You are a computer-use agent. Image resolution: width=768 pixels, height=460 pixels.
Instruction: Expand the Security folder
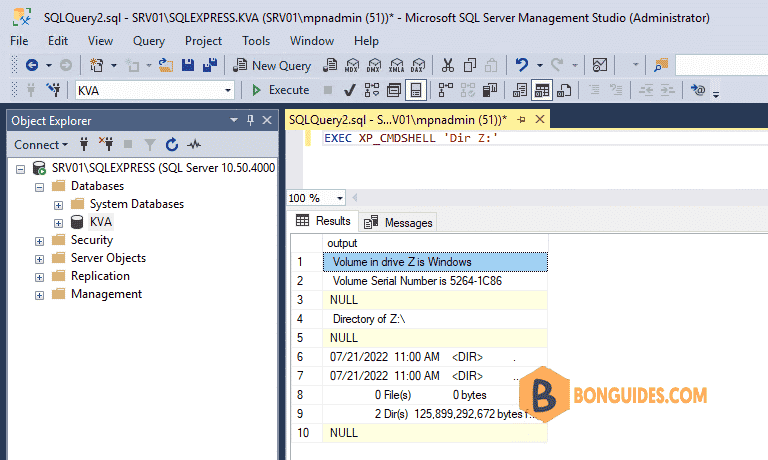40,242
